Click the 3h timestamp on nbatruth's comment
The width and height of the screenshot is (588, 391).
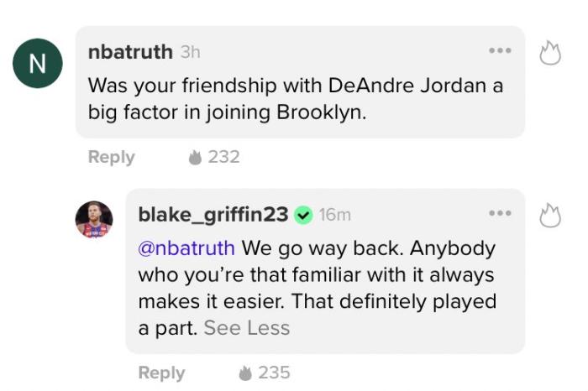click(190, 52)
